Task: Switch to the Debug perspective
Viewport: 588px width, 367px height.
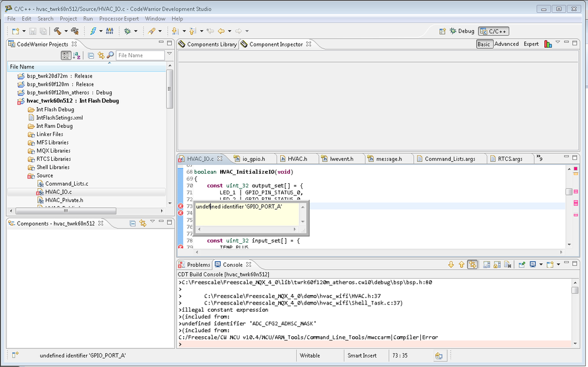Action: coord(461,31)
